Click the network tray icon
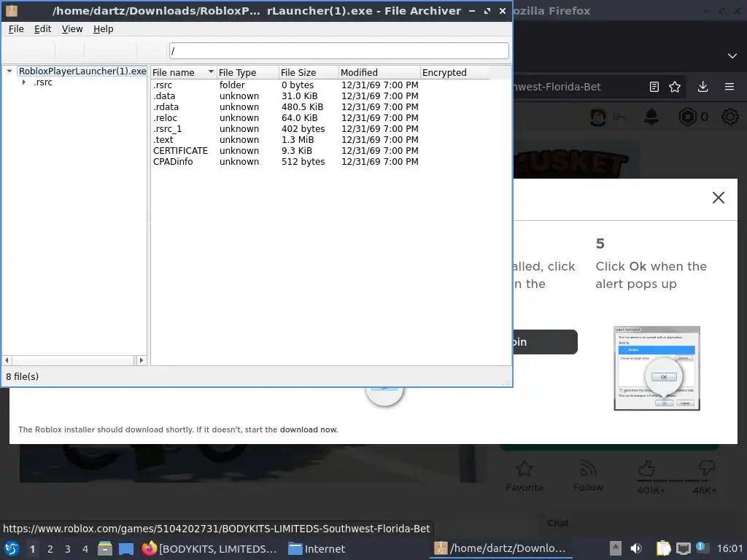This screenshot has width=747, height=560. coord(684,548)
